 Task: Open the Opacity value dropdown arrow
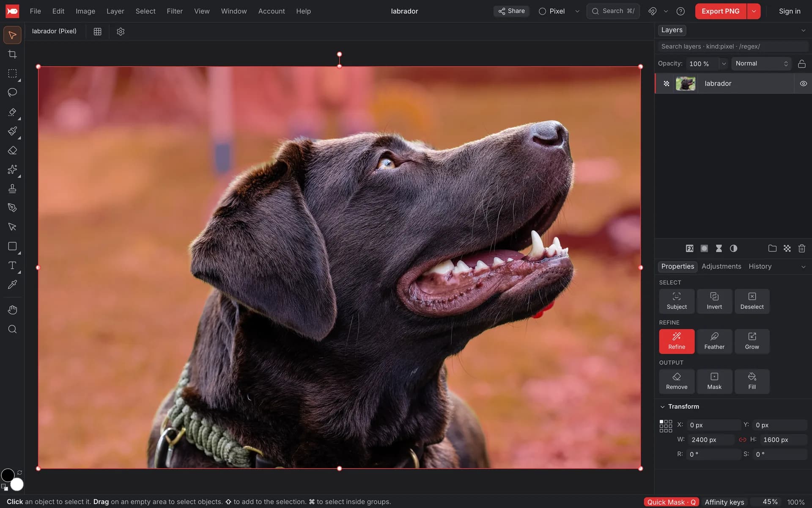(x=724, y=63)
